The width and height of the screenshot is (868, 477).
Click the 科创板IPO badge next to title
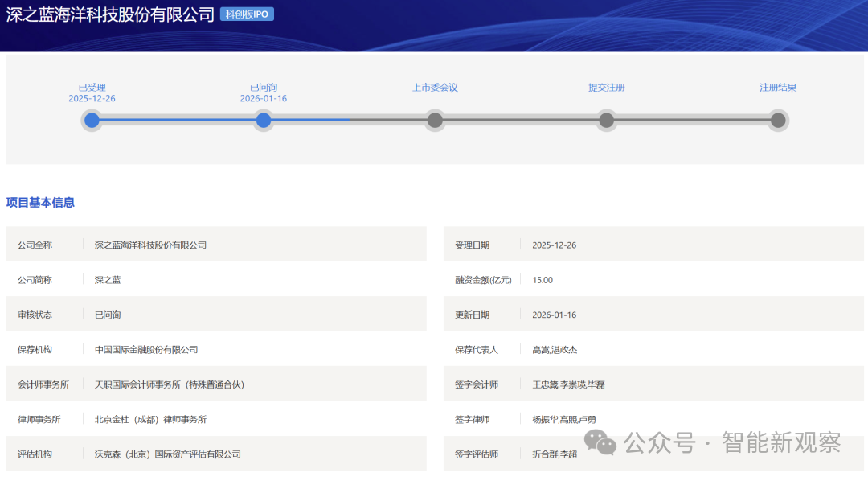click(247, 14)
